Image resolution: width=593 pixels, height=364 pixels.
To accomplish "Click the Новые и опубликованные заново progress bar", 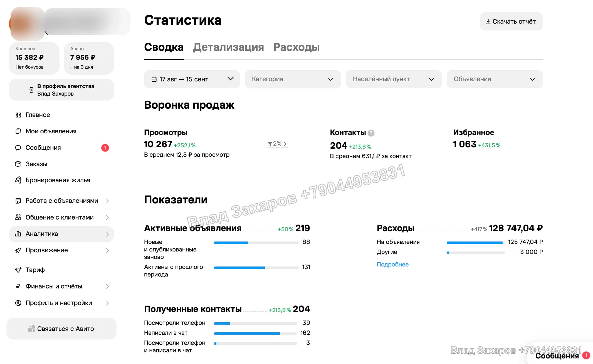I will pyautogui.click(x=256, y=243).
